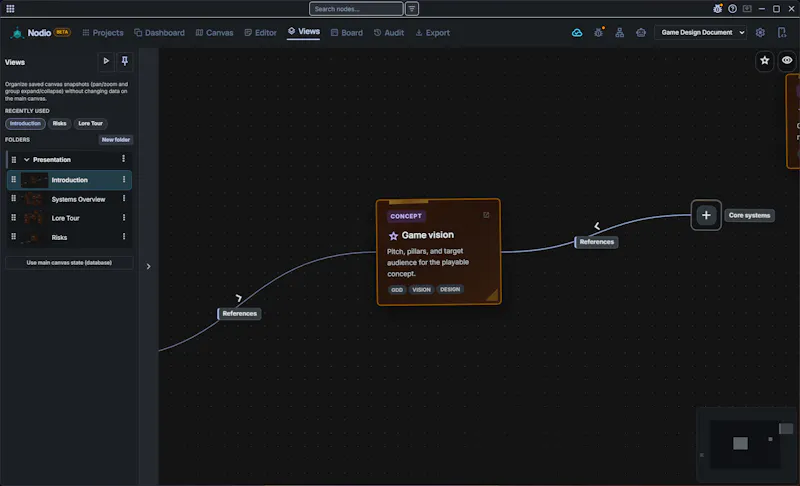Open Systems Overview view options menu
The width and height of the screenshot is (800, 486).
pyautogui.click(x=123, y=198)
